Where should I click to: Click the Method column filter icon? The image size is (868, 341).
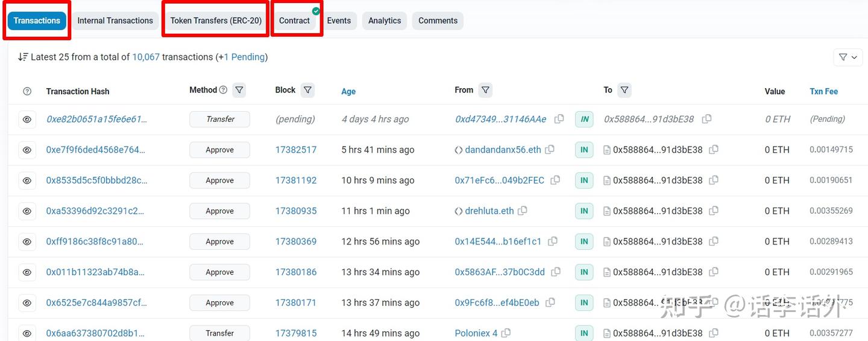click(x=239, y=90)
